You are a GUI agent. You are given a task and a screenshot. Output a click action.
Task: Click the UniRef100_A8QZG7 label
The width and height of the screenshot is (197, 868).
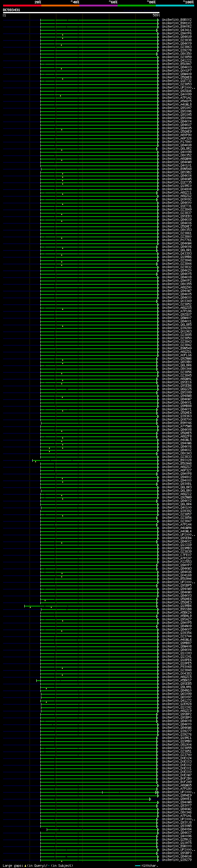(x=176, y=467)
